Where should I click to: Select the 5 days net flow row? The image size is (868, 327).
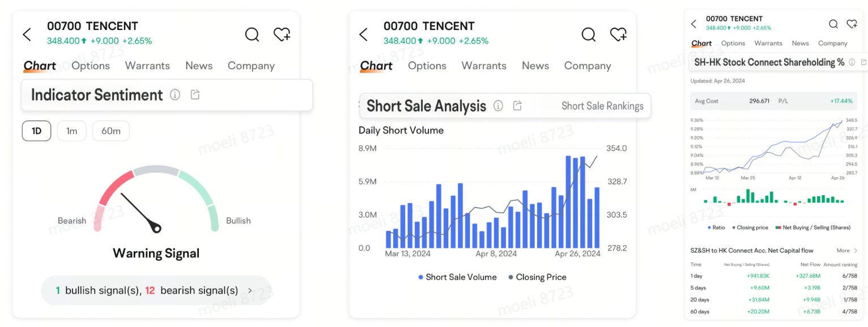[x=774, y=288]
